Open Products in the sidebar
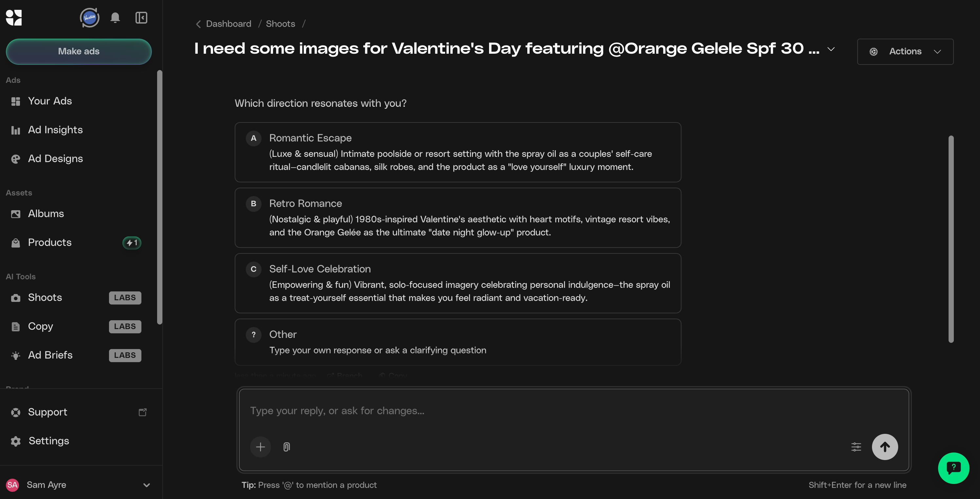 click(x=49, y=242)
